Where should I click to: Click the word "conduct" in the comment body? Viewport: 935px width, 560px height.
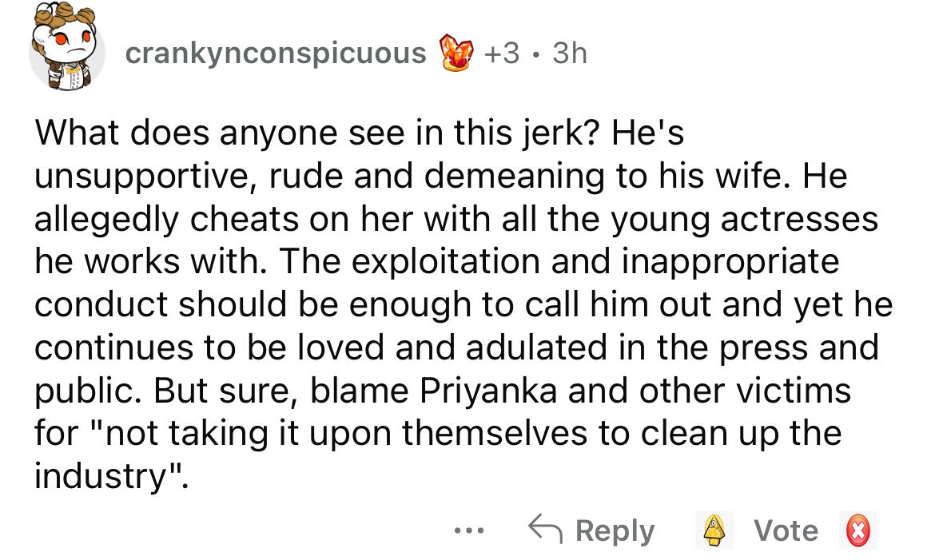pos(99,304)
